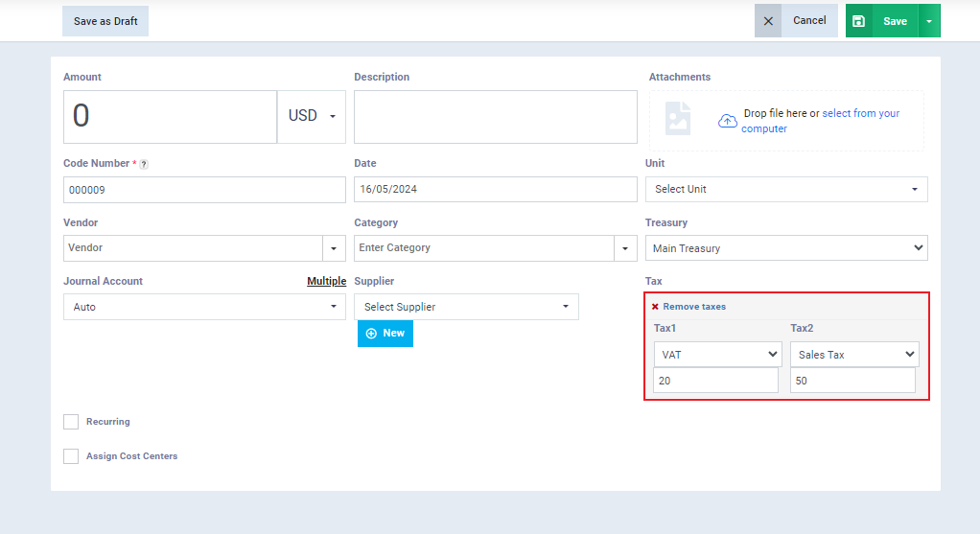Click the red X Remove taxes icon
This screenshot has width=980, height=534.
[x=655, y=307]
